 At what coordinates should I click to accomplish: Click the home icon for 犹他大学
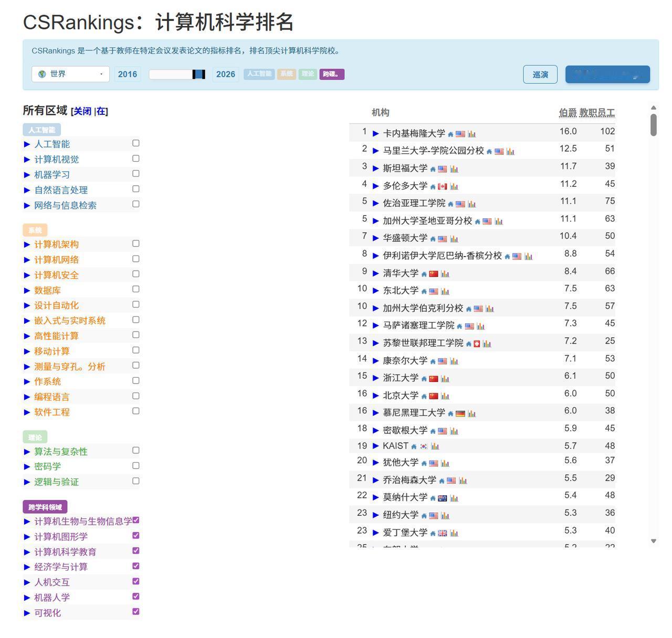pos(424,463)
